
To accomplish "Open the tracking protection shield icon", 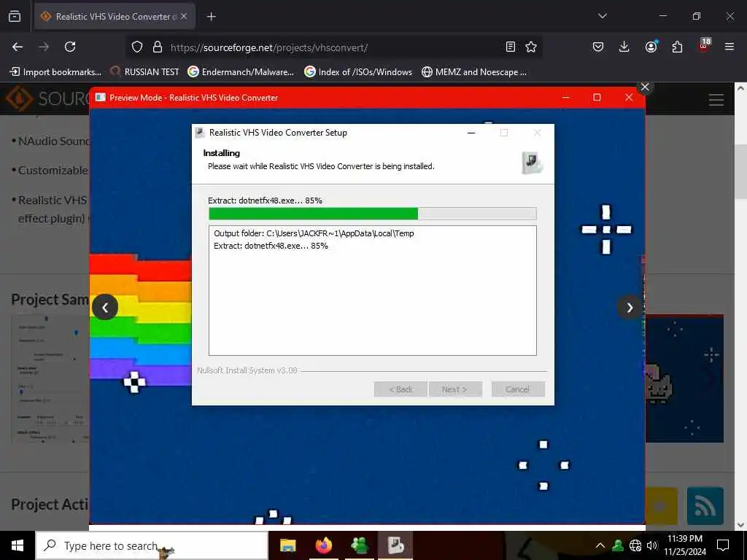I will [137, 47].
